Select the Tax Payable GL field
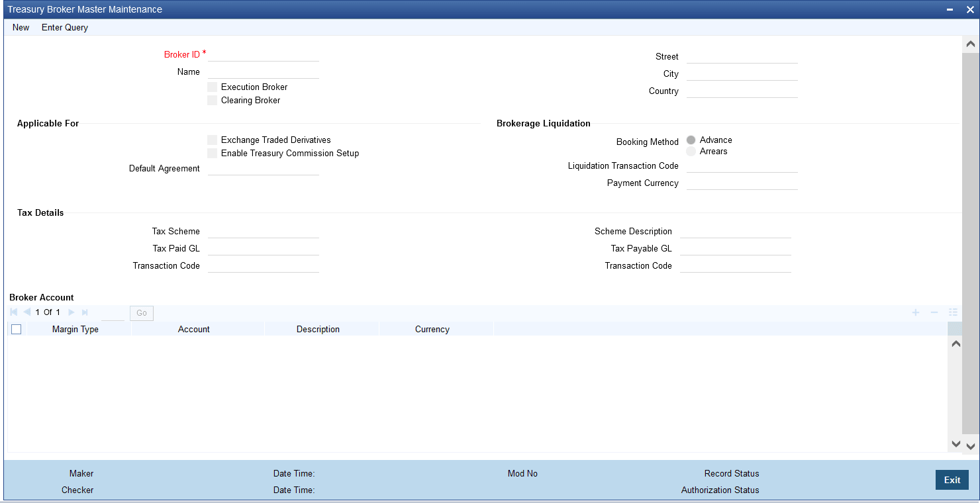980x503 pixels. pos(736,248)
